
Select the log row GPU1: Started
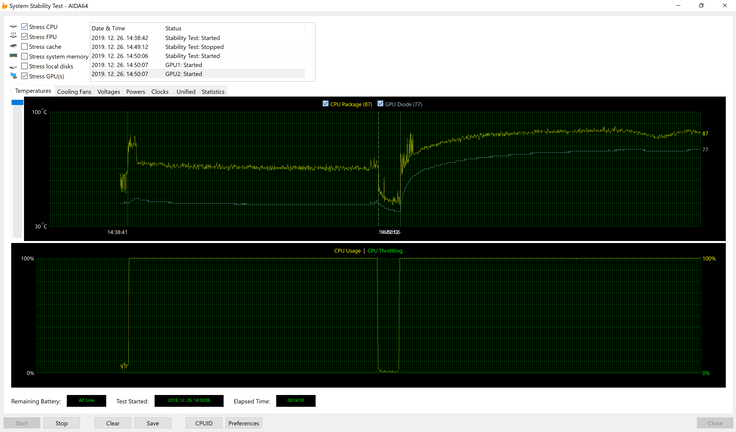pos(198,65)
